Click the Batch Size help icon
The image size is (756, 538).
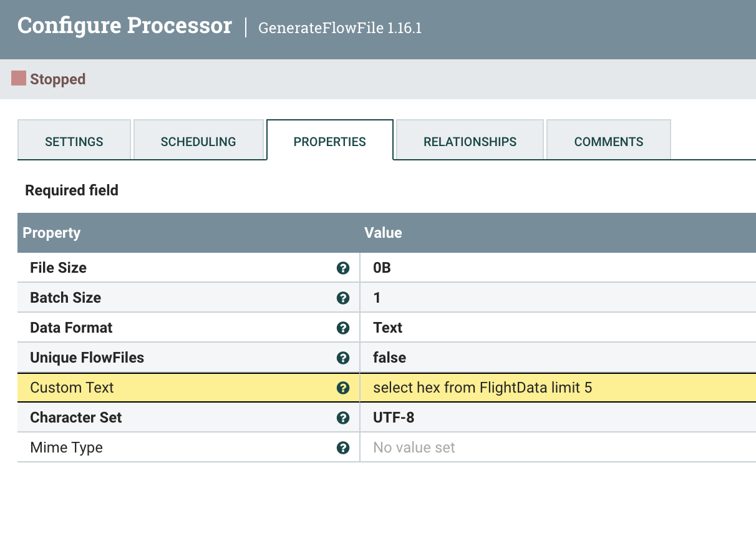point(343,298)
